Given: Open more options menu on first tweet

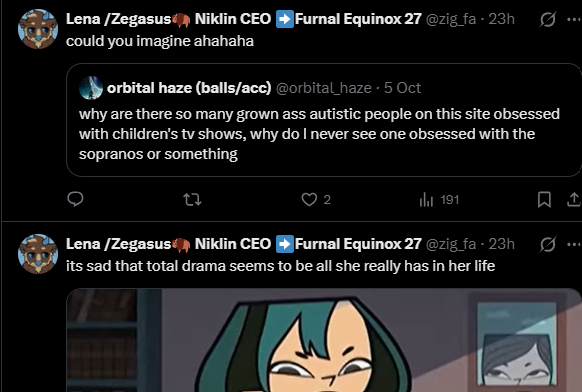Looking at the screenshot, I should [x=574, y=19].
